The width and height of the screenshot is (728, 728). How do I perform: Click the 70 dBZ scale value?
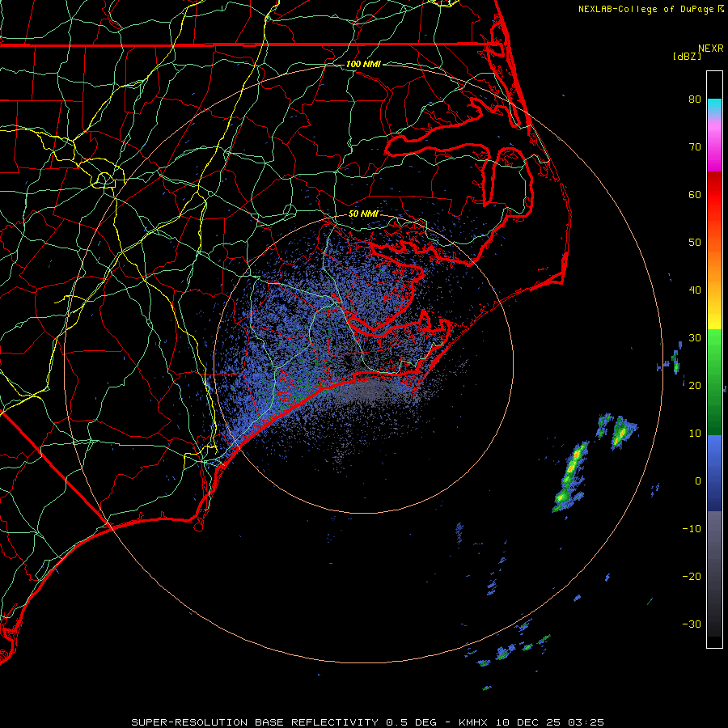coord(695,146)
